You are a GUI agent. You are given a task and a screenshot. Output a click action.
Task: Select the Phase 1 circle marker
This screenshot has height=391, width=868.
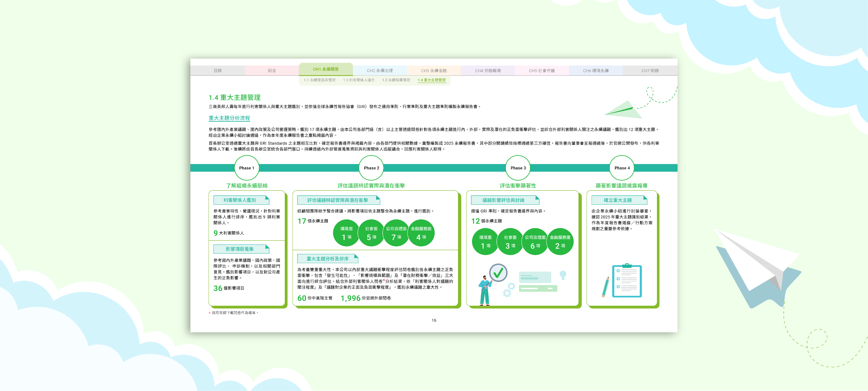click(x=247, y=168)
